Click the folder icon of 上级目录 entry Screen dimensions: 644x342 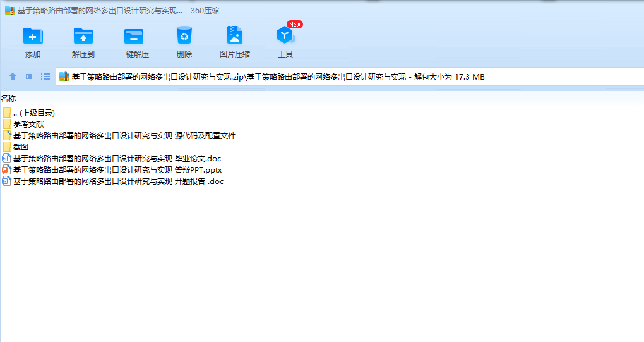pyautogui.click(x=6, y=113)
